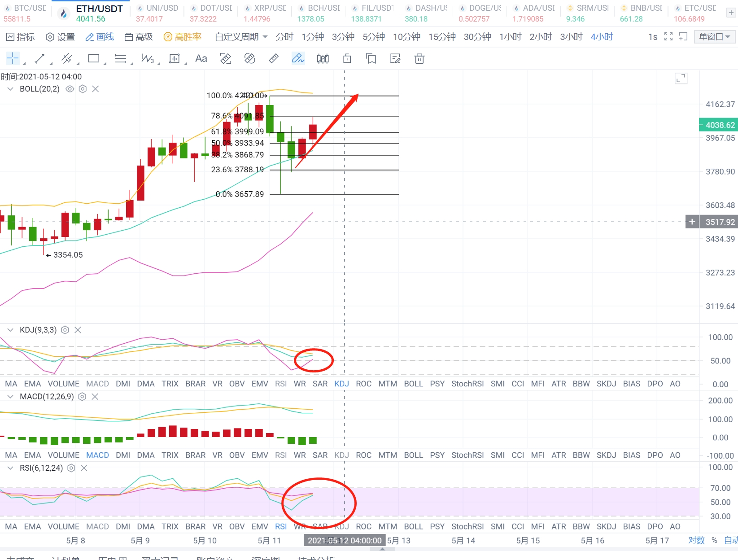Screen dimensions: 738x560
Task: Select the measure range tool
Action: (x=175, y=58)
